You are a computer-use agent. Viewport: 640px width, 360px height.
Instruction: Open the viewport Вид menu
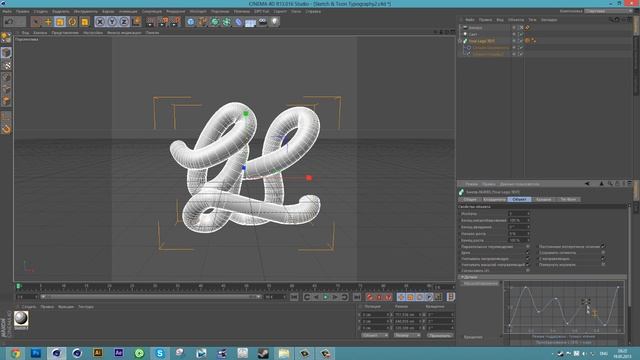(x=25, y=33)
